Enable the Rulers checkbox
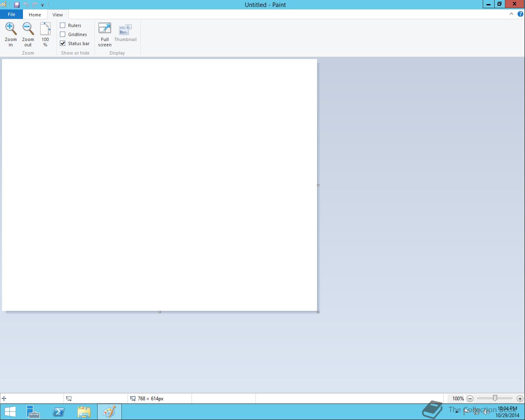The height and width of the screenshot is (420, 525). [63, 25]
